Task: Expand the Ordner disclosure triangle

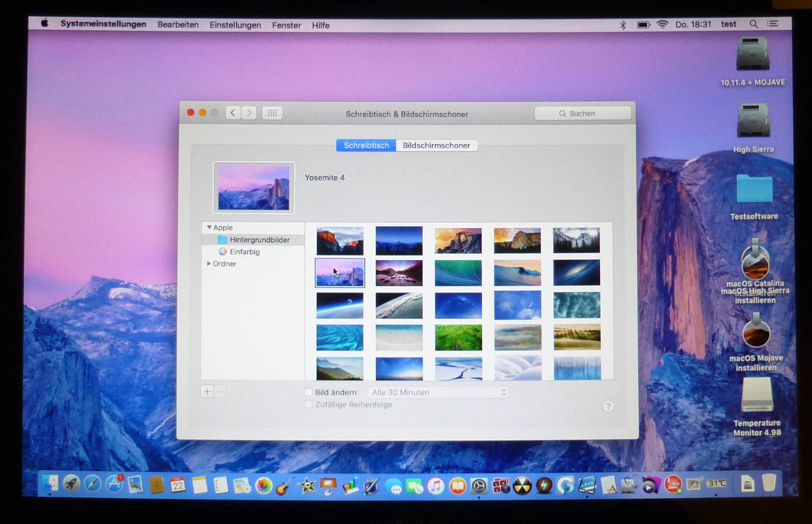Action: [x=209, y=264]
